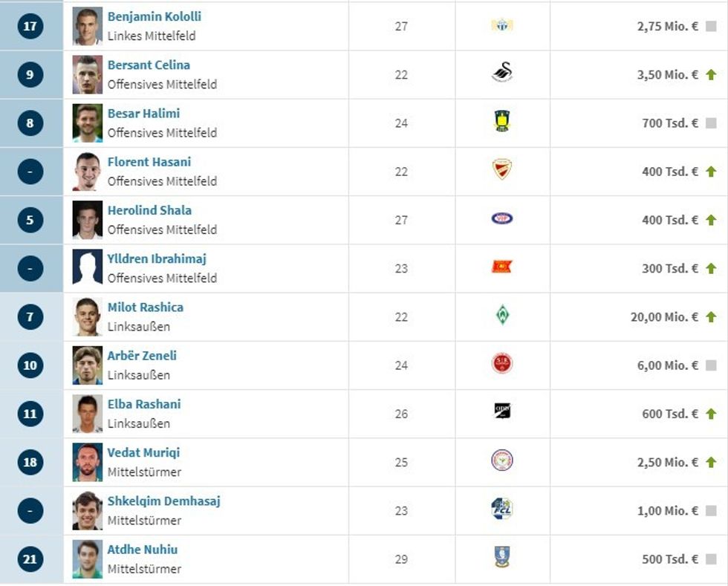Image resolution: width=728 pixels, height=586 pixels.
Task: Click the Brøndby club crest for Besar Halimi
Action: pyautogui.click(x=502, y=121)
